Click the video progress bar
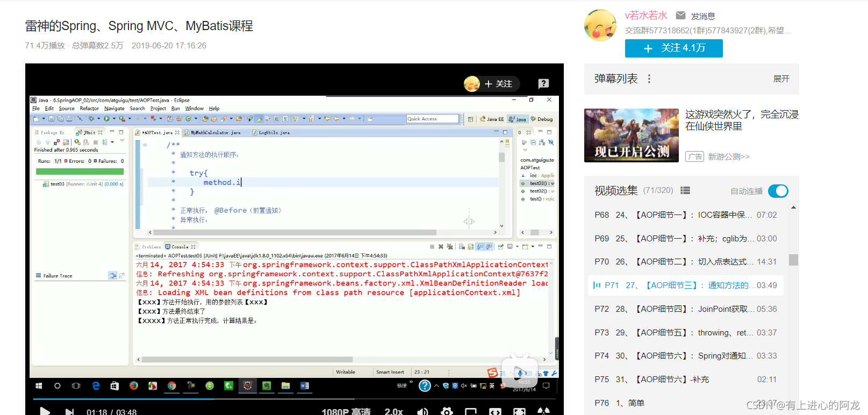Screen dimensions: 868x415 (x=294, y=399)
